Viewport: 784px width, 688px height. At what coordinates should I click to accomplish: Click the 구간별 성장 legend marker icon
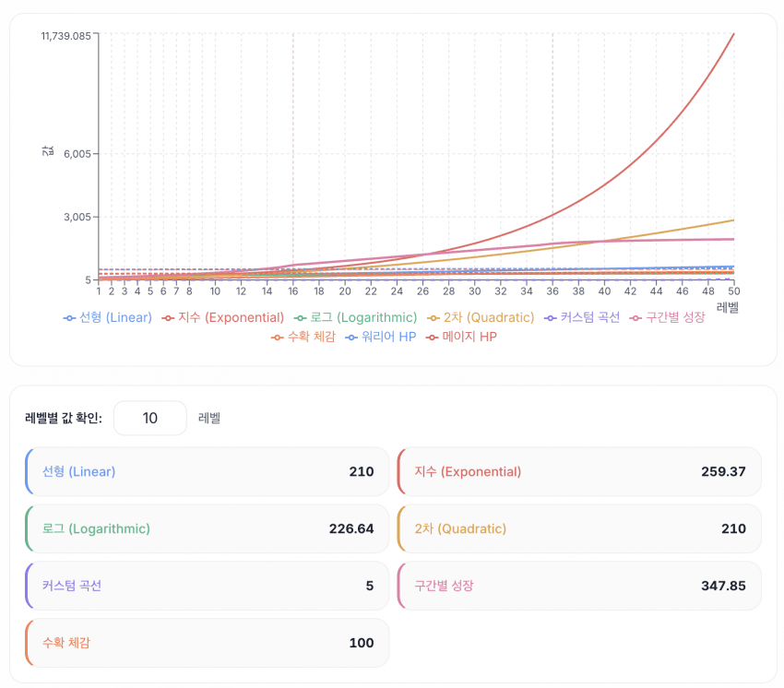[x=636, y=317]
